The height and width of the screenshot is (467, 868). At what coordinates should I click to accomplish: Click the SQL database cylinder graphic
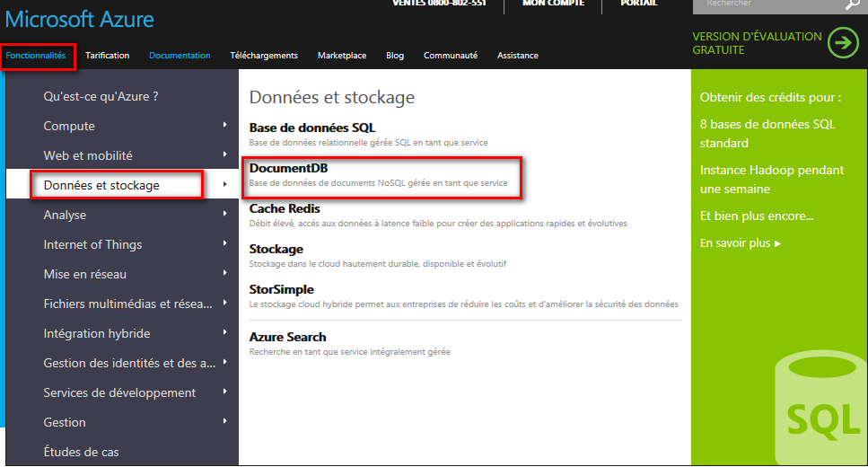[x=821, y=407]
